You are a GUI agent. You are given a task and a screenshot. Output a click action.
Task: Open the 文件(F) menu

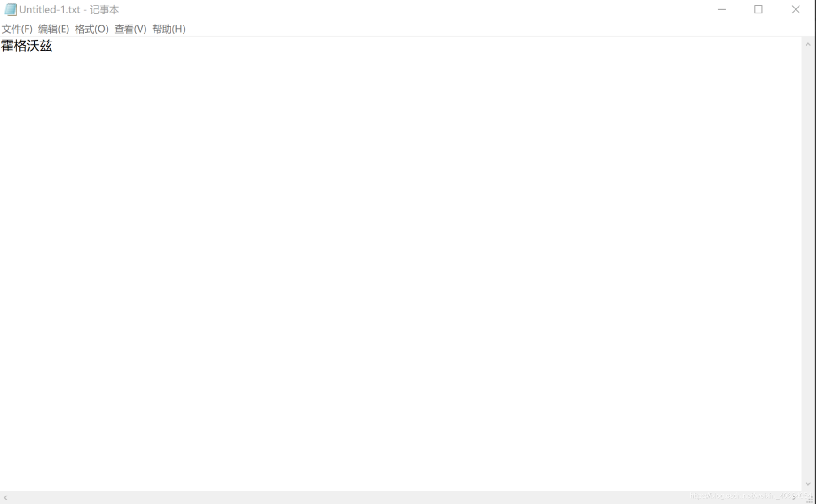point(17,29)
